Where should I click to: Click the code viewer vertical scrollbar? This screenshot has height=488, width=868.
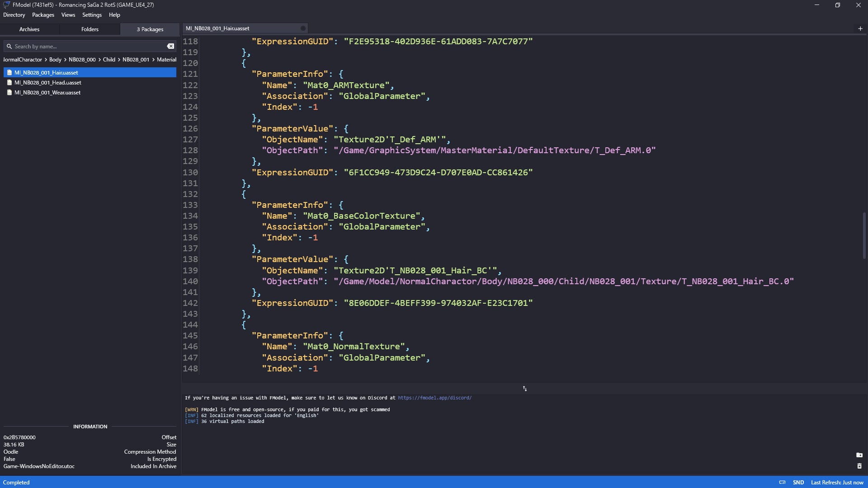click(864, 235)
